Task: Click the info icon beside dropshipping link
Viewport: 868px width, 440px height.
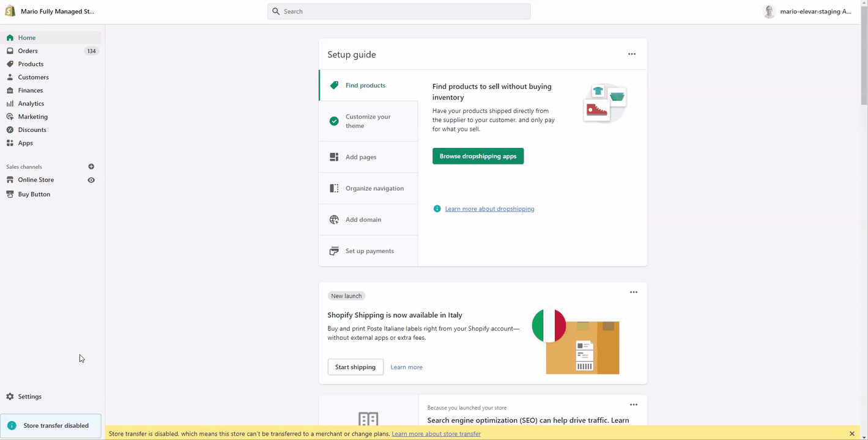Action: pyautogui.click(x=437, y=209)
